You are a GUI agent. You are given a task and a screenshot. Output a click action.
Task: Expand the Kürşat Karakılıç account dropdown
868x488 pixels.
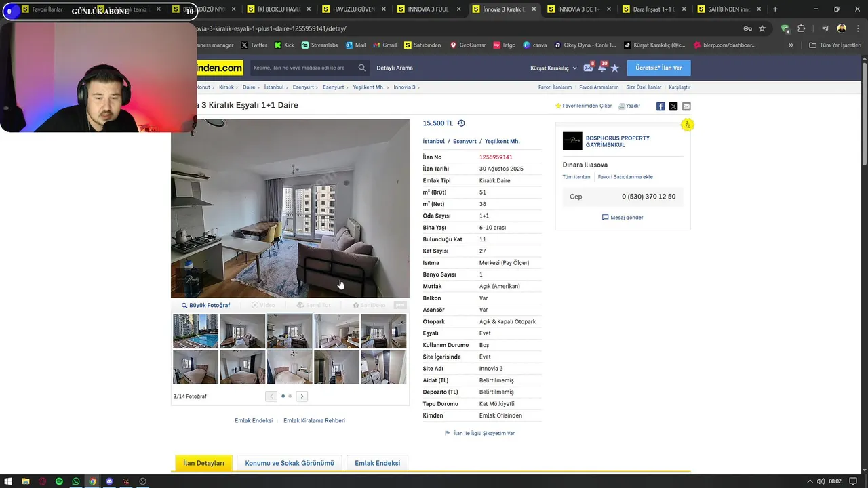(x=553, y=68)
